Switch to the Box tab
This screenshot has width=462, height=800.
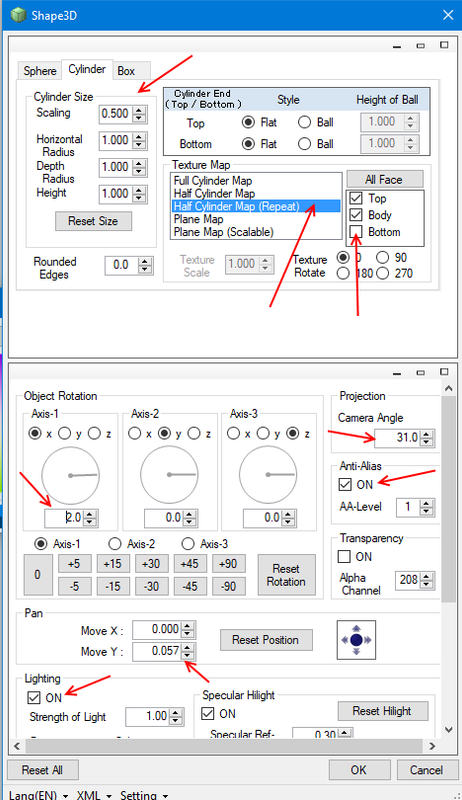coord(126,70)
